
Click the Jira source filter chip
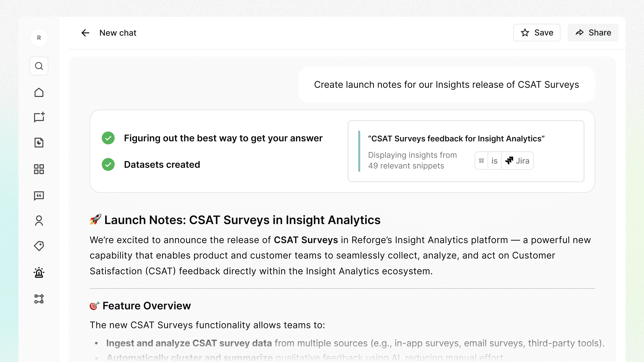(x=517, y=161)
